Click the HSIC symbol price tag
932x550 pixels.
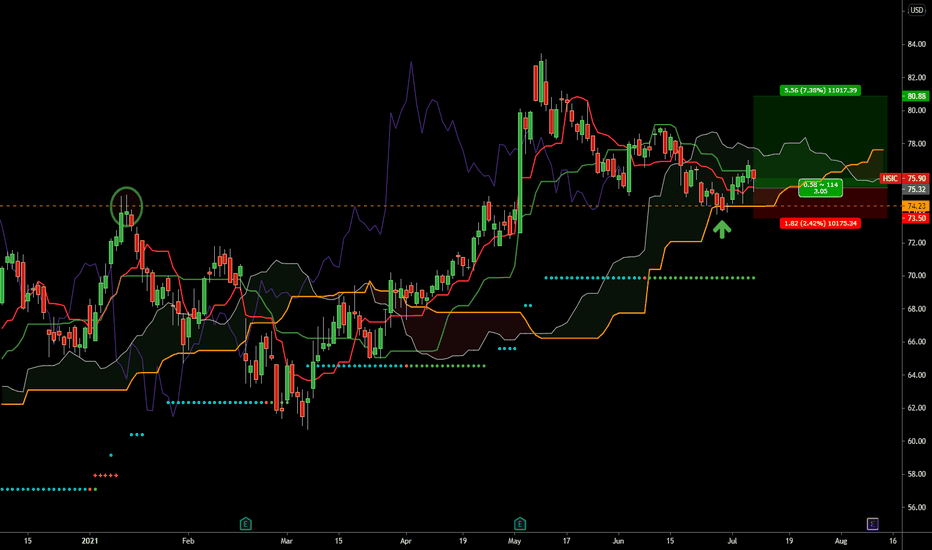pos(890,178)
